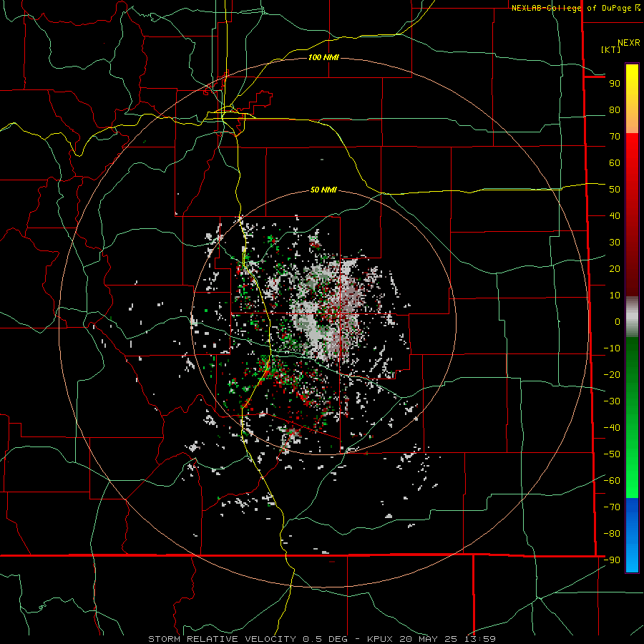The image size is (644, 644).
Task: Click the "50 NMI" range ring label
Action: point(323,190)
